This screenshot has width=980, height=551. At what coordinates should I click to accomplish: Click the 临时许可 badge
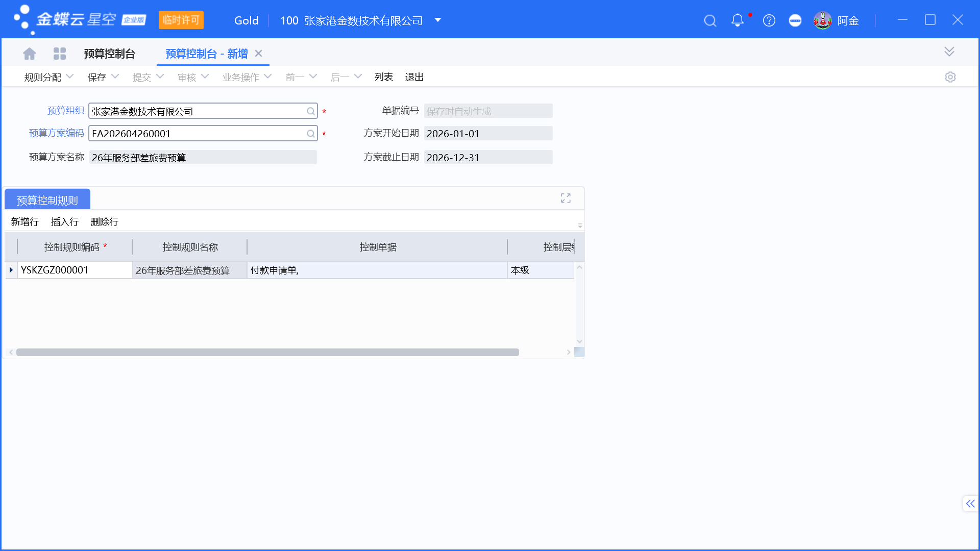point(181,20)
